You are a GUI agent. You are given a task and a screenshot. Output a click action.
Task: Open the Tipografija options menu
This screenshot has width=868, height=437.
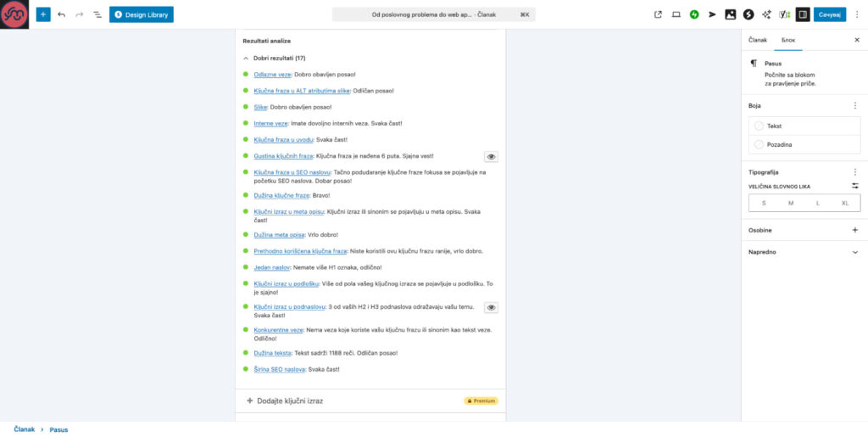coord(854,172)
